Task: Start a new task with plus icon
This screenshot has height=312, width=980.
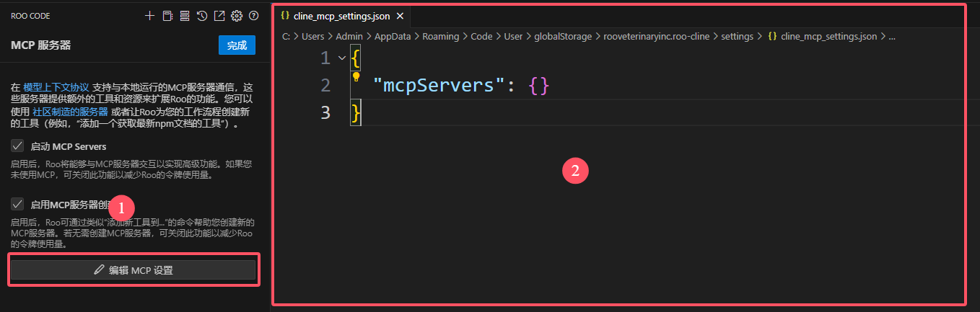Action: coord(150,15)
